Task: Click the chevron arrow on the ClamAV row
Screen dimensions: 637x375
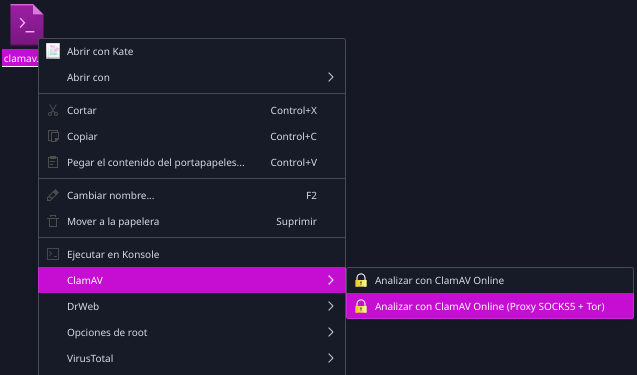Action: pyautogui.click(x=331, y=280)
